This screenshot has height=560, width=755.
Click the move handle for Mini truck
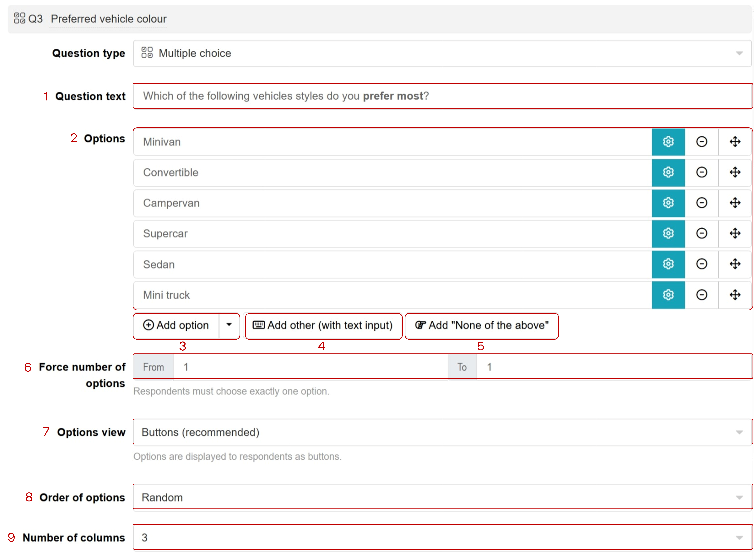[x=735, y=295]
